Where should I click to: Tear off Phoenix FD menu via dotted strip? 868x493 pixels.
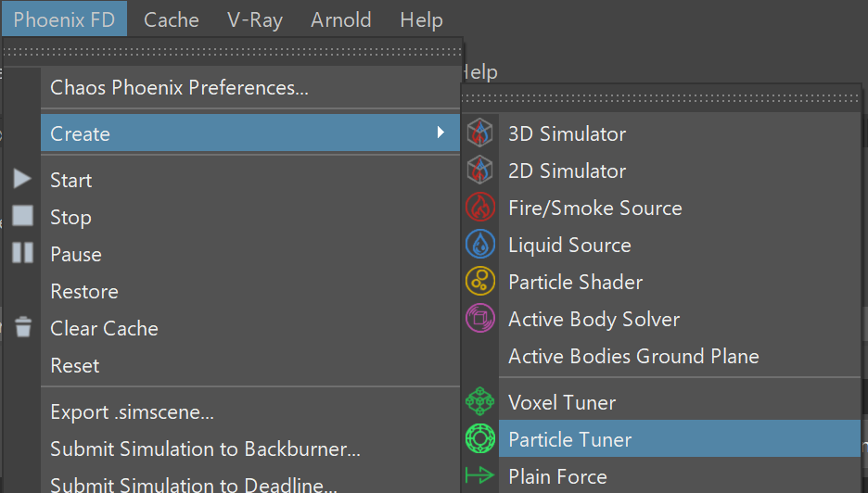click(233, 52)
